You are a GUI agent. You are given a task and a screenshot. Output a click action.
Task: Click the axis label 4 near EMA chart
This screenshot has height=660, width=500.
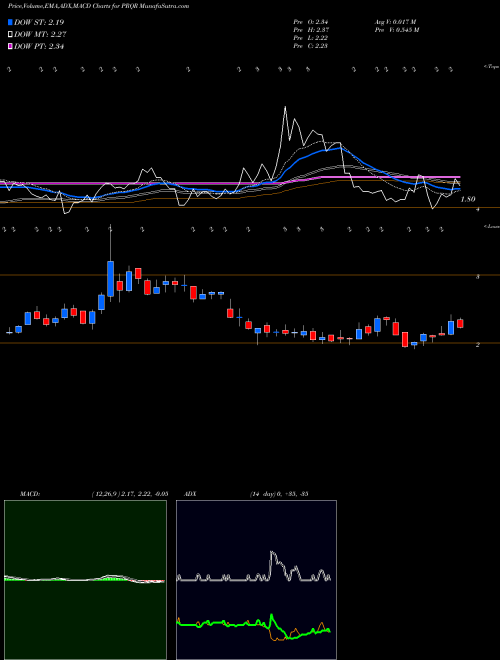coord(478,209)
